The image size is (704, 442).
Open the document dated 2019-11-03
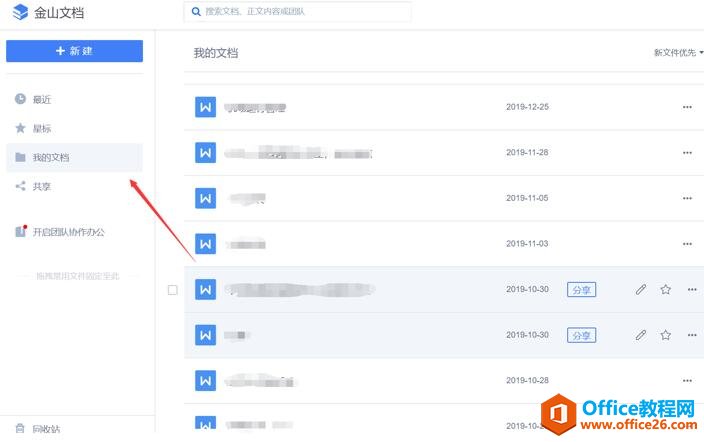point(444,244)
